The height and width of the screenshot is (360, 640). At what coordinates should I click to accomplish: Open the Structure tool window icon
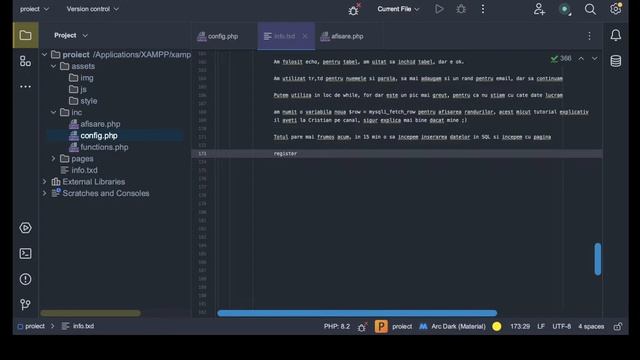[x=25, y=61]
